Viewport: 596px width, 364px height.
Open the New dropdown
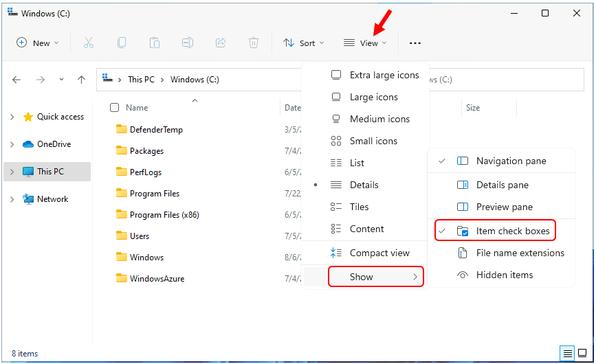pos(38,43)
